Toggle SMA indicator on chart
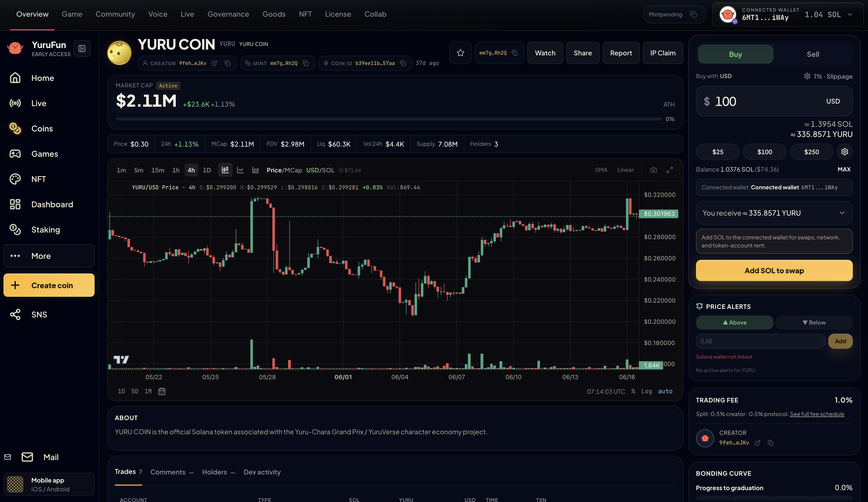The width and height of the screenshot is (868, 502). pos(601,170)
